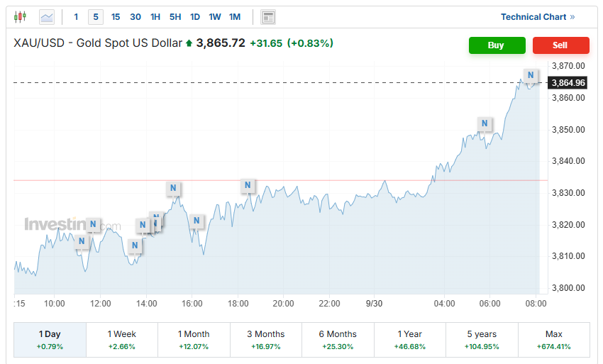The image size is (603, 364).
Task: Open the news marker near 18:00
Action: pyautogui.click(x=248, y=186)
